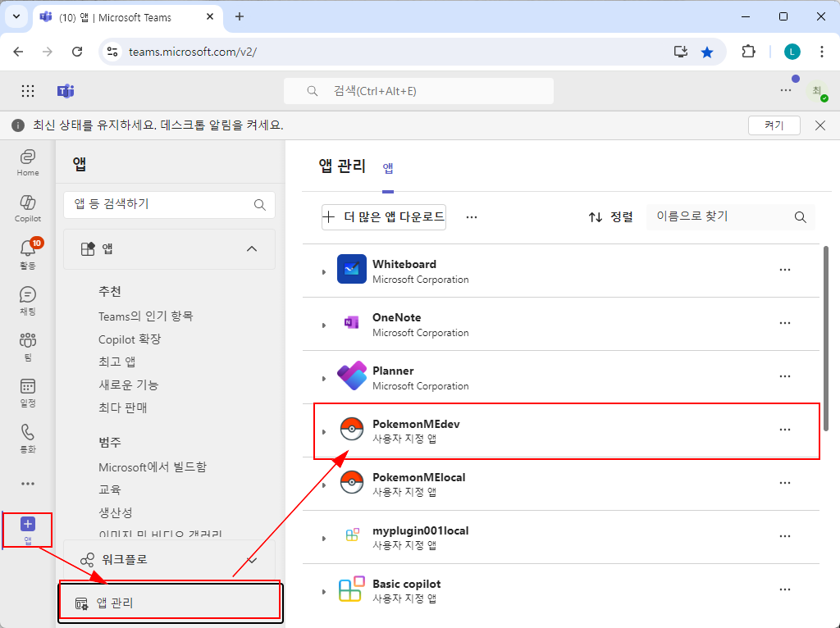Open settings and more menu in Teams header
Screen dimensions: 840x628
[785, 90]
